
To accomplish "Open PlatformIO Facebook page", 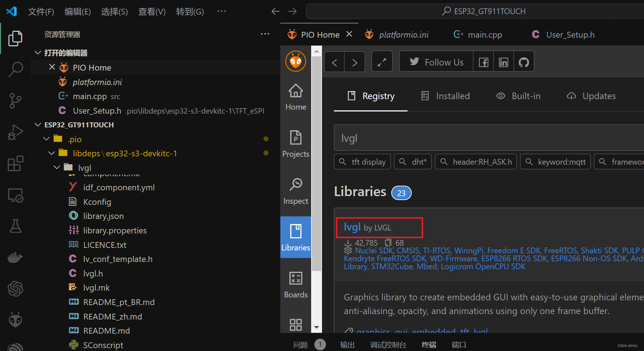I will [484, 62].
